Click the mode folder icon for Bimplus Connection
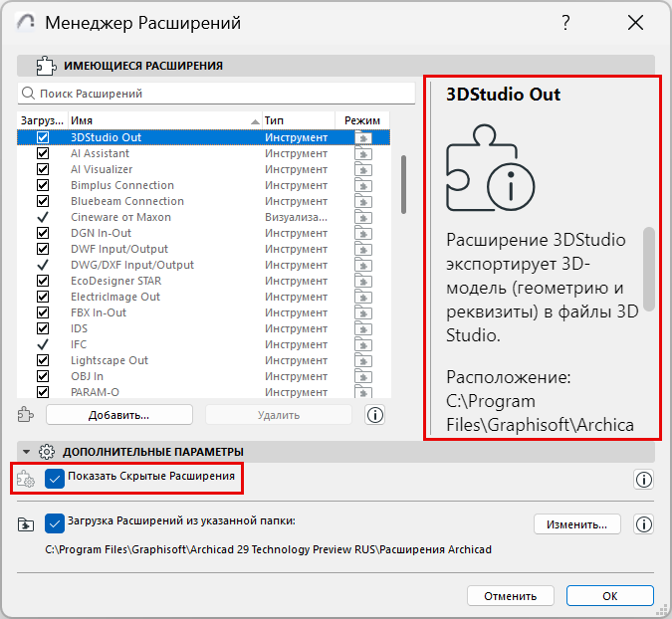 click(x=363, y=185)
